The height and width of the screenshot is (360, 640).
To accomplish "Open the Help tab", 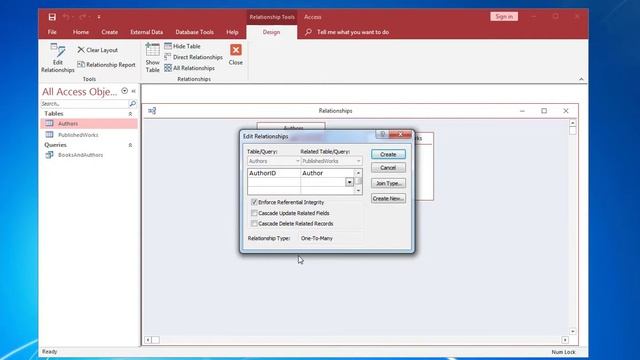I will pyautogui.click(x=232, y=32).
